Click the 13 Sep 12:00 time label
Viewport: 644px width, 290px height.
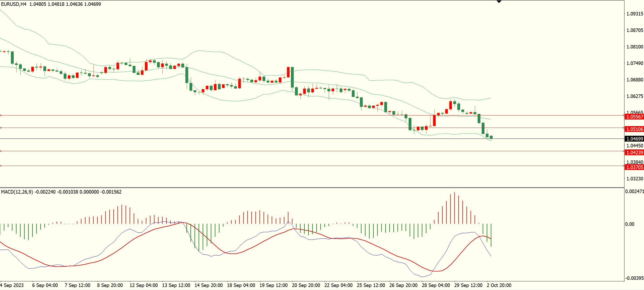(176, 285)
